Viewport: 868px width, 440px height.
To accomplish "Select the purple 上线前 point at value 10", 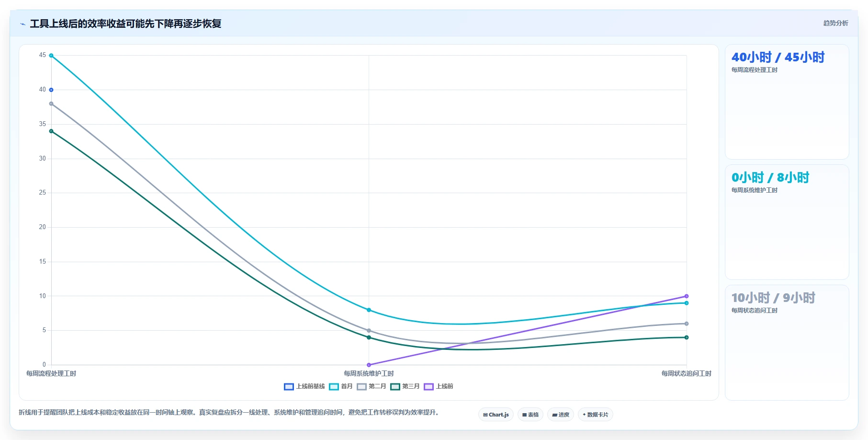I will [687, 296].
